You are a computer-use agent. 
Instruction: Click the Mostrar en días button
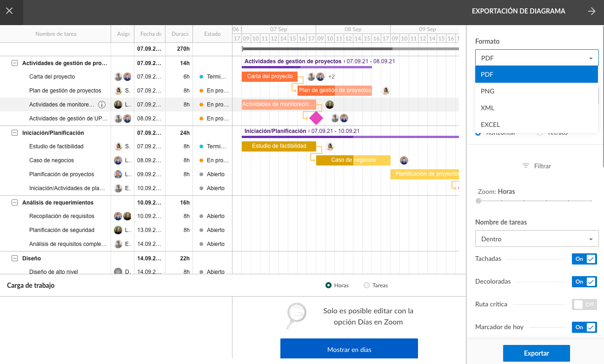349,348
